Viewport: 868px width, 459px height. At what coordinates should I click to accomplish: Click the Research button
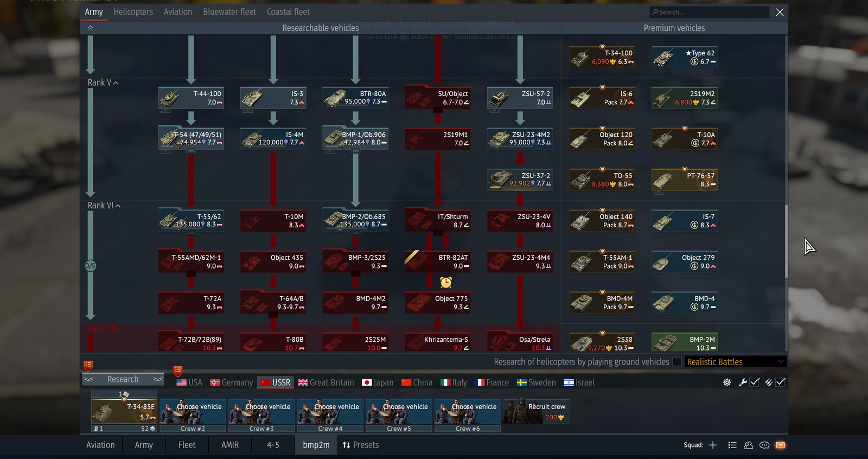123,379
